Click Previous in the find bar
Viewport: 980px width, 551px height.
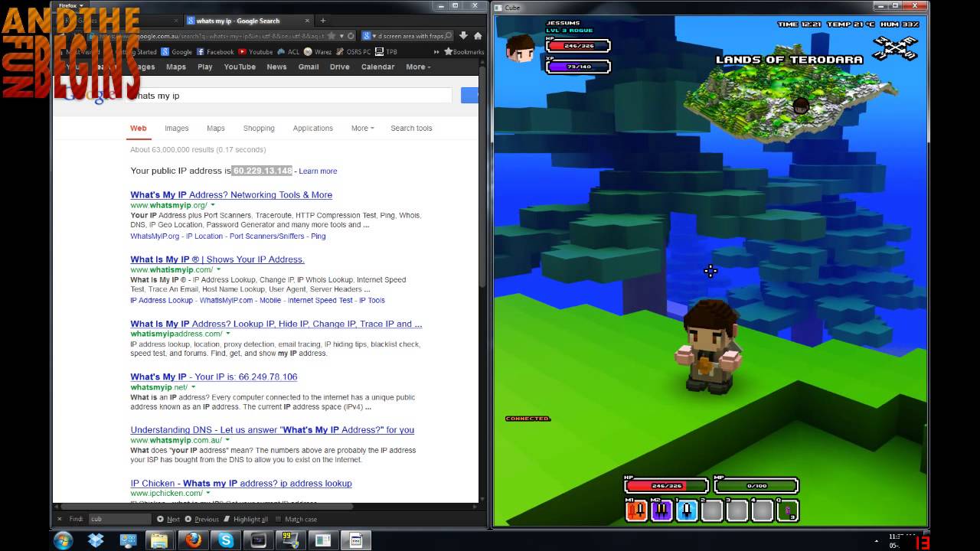[x=202, y=519]
